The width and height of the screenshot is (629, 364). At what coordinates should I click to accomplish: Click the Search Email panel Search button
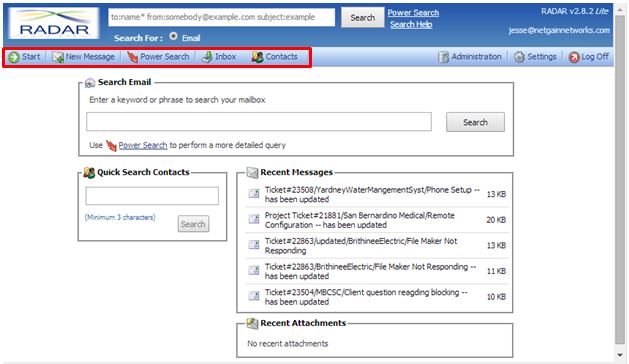click(475, 122)
